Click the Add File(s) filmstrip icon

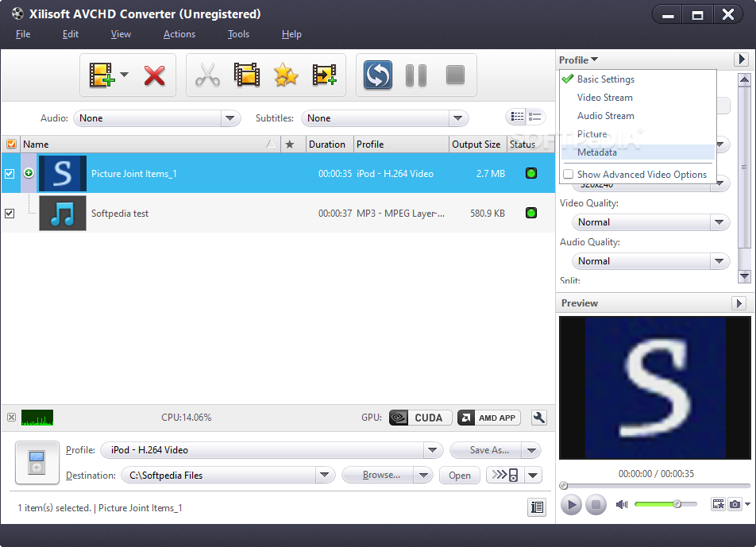(102, 75)
